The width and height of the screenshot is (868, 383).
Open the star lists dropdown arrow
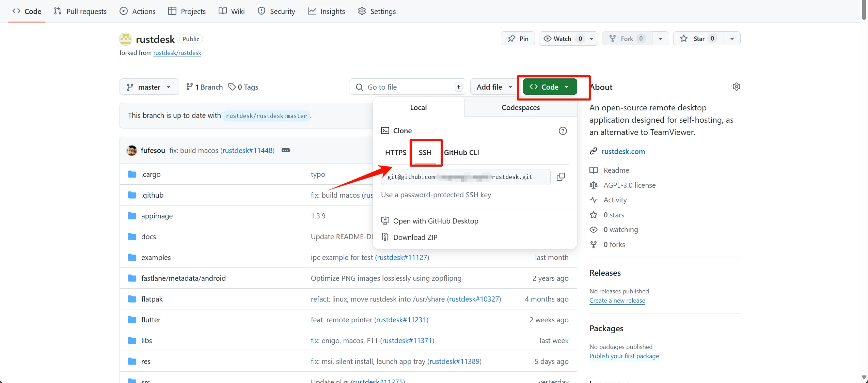tap(732, 39)
